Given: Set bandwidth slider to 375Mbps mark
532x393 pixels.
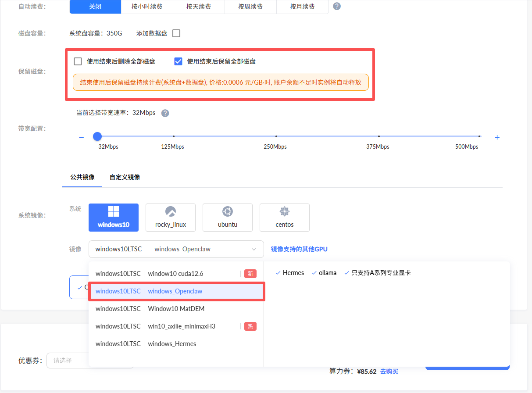Looking at the screenshot, I should tap(378, 136).
